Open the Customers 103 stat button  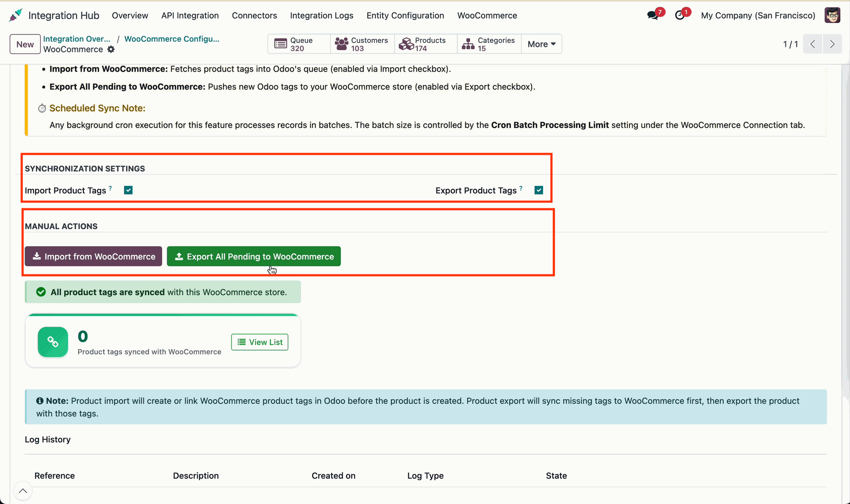pyautogui.click(x=362, y=44)
